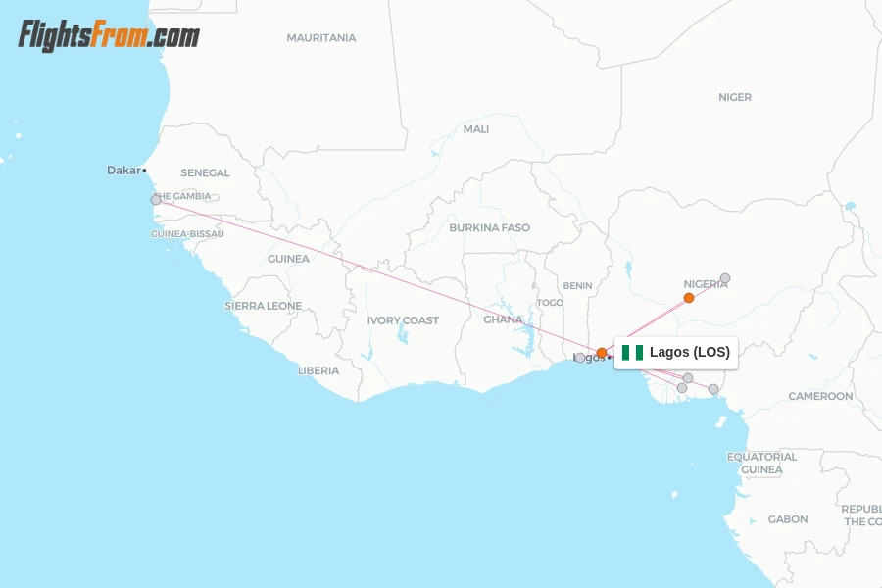Click the Dakar city label
The image size is (882, 588).
[x=123, y=170]
